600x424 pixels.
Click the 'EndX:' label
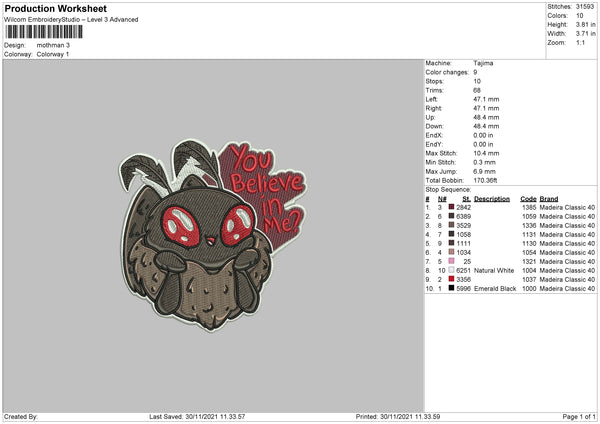tap(434, 135)
